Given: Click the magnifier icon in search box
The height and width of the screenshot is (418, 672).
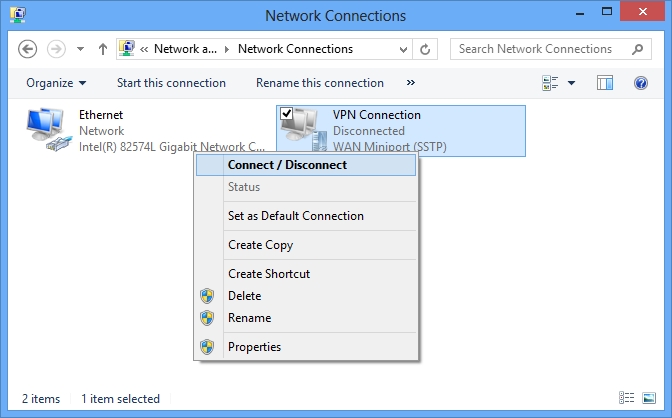Looking at the screenshot, I should pos(637,49).
